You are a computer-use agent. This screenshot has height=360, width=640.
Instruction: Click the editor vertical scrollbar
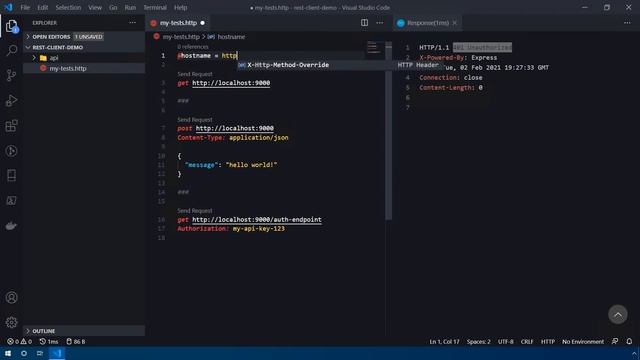tap(389, 131)
